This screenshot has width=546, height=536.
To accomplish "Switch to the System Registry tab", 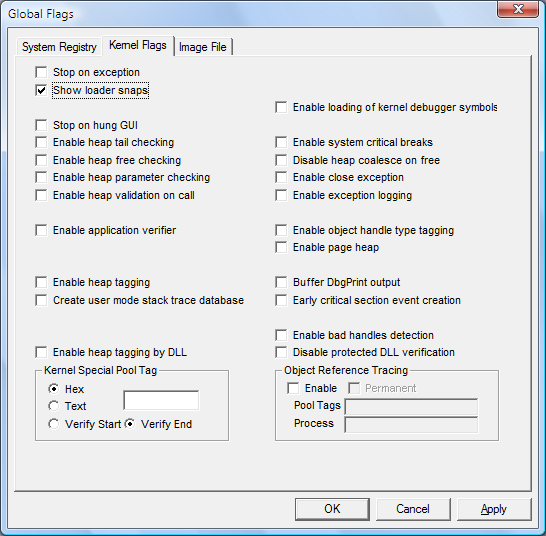I will 59,47.
